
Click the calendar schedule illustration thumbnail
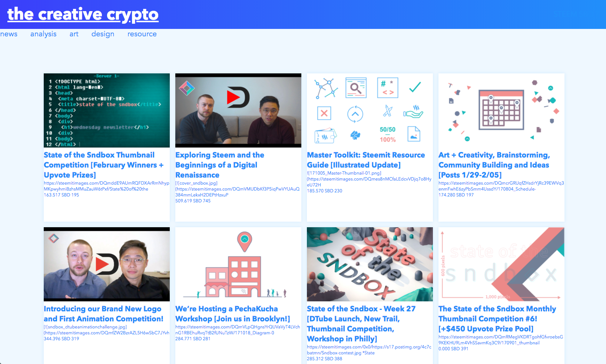(x=501, y=110)
